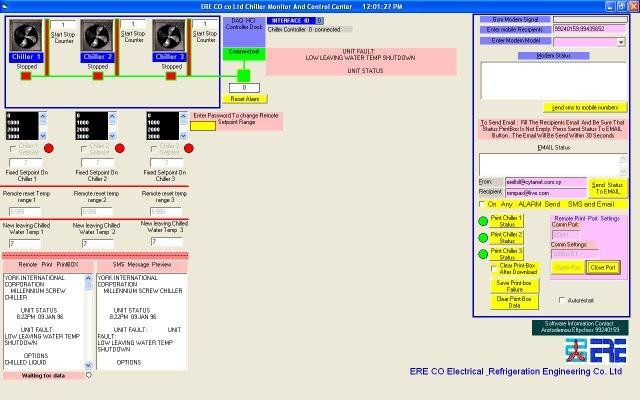The height and width of the screenshot is (400, 640).
Task: Click the yellow password input field
Action: pos(203,126)
